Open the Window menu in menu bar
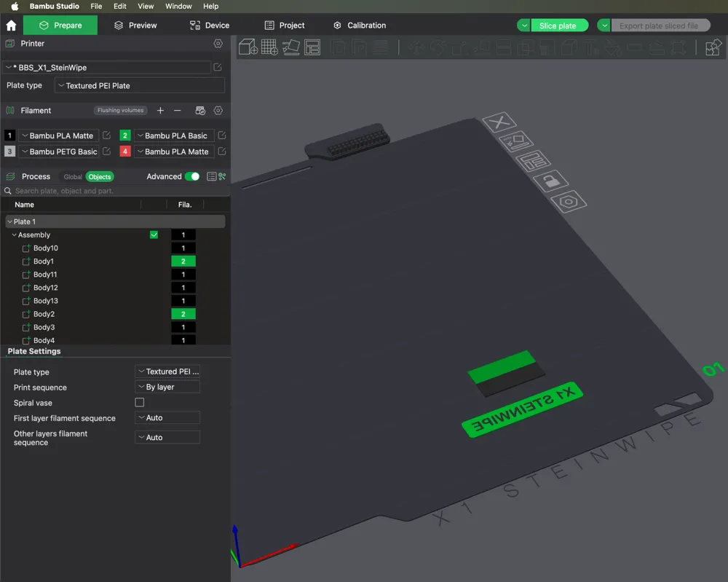728x582 pixels. [178, 7]
